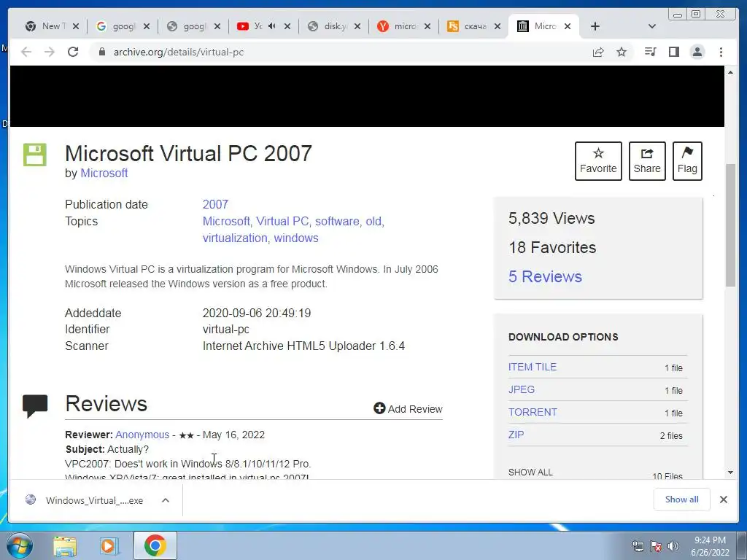Click the Reviews speech bubble icon

pos(35,405)
